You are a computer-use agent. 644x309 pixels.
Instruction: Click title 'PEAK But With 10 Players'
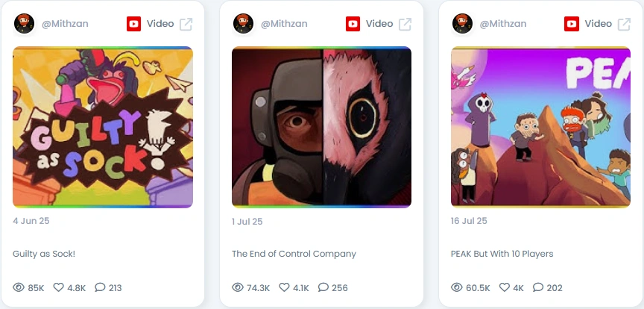coord(502,254)
